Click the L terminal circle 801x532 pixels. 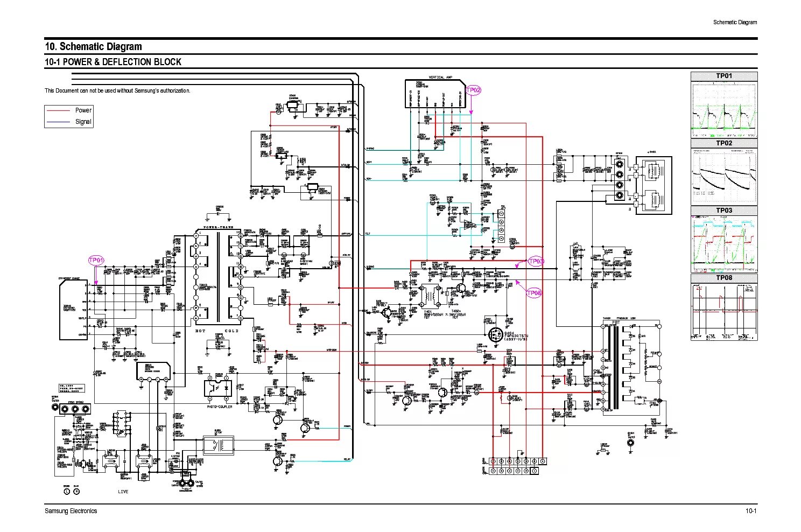pos(67,491)
